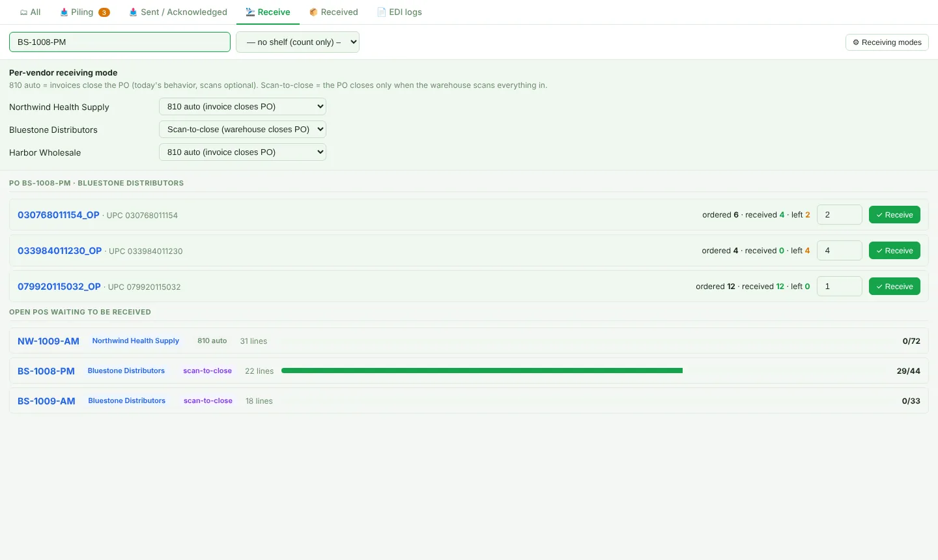Click the EDI logs document icon
Screen dimensions: 938x560
382,12
